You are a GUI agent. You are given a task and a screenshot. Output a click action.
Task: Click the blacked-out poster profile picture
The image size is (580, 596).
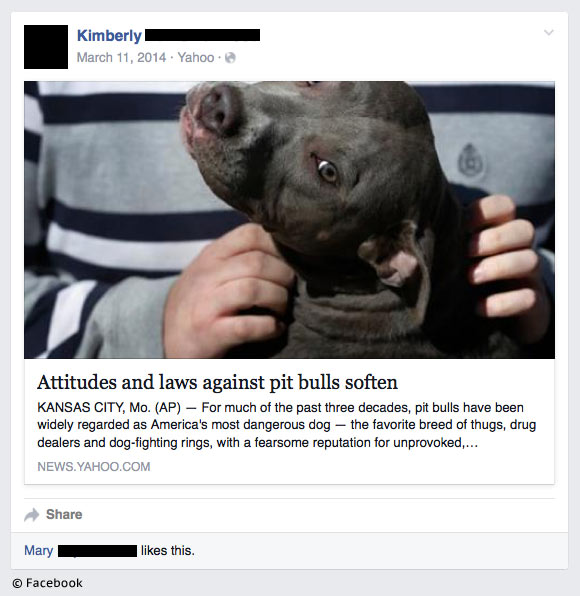click(46, 47)
